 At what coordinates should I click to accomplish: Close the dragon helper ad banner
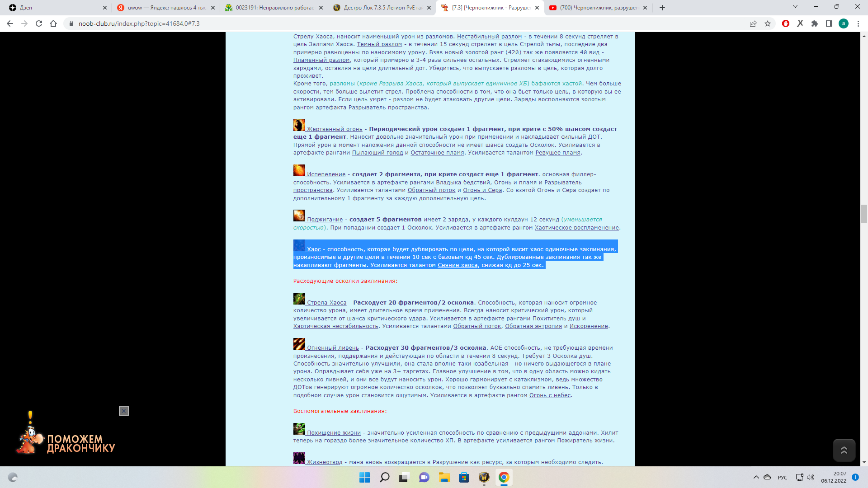tap(124, 411)
